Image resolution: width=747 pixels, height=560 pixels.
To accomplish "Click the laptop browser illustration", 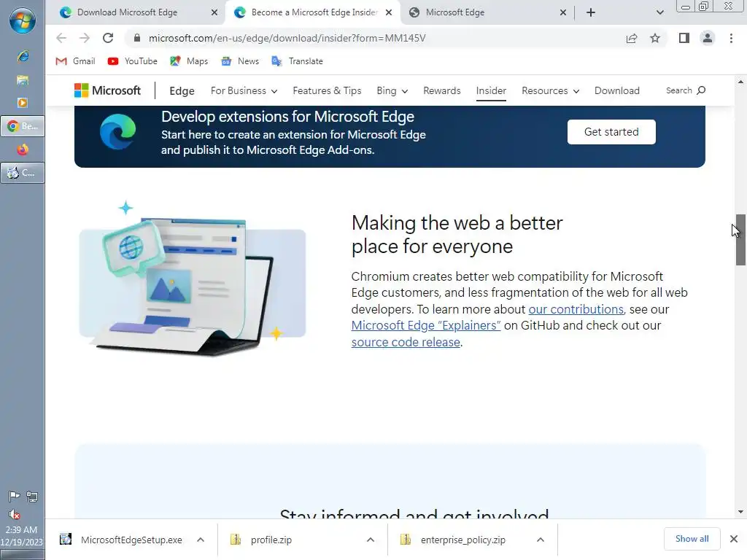I will tap(192, 279).
